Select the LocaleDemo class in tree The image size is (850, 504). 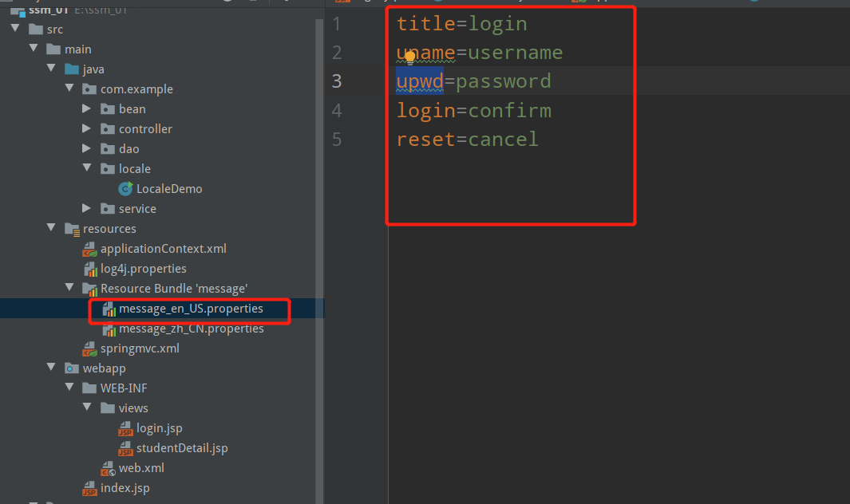(169, 188)
